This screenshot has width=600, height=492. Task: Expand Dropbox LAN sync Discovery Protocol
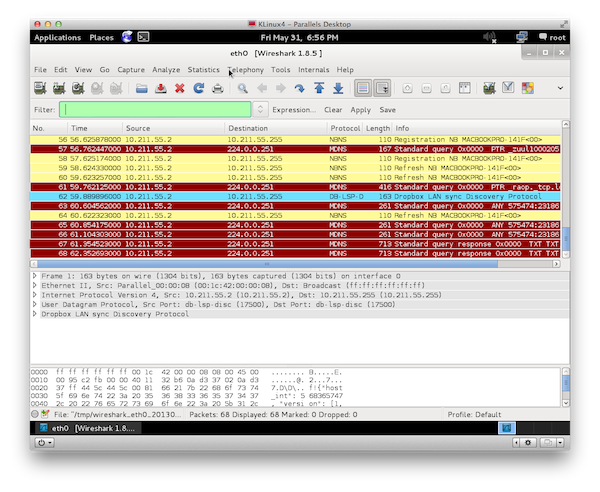[34, 314]
